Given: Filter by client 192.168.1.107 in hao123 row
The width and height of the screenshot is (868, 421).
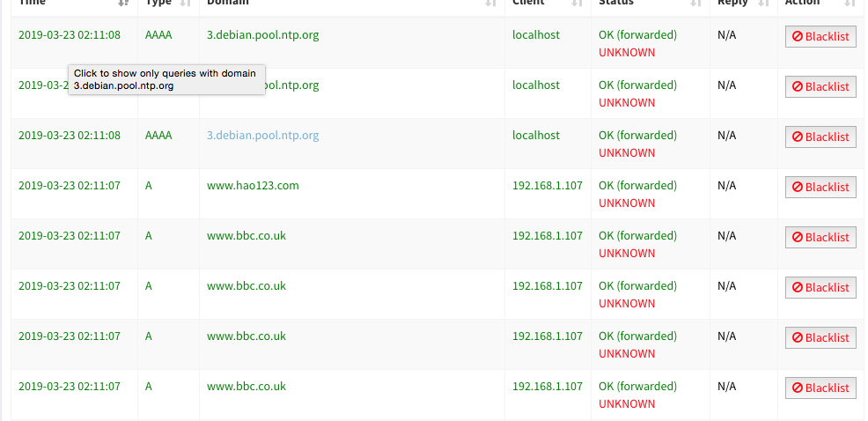Looking at the screenshot, I should pos(548,186).
